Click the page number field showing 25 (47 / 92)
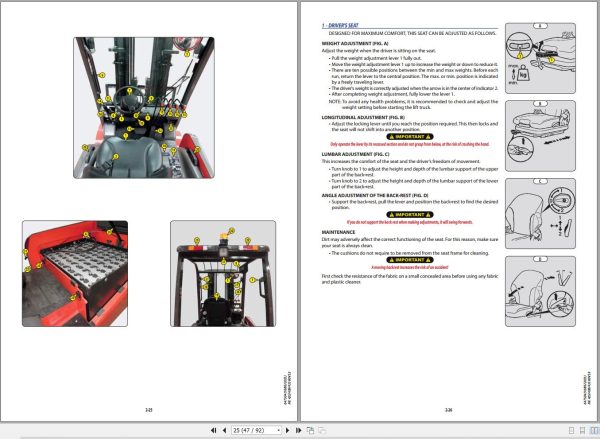The width and height of the screenshot is (600, 439). click(x=254, y=431)
